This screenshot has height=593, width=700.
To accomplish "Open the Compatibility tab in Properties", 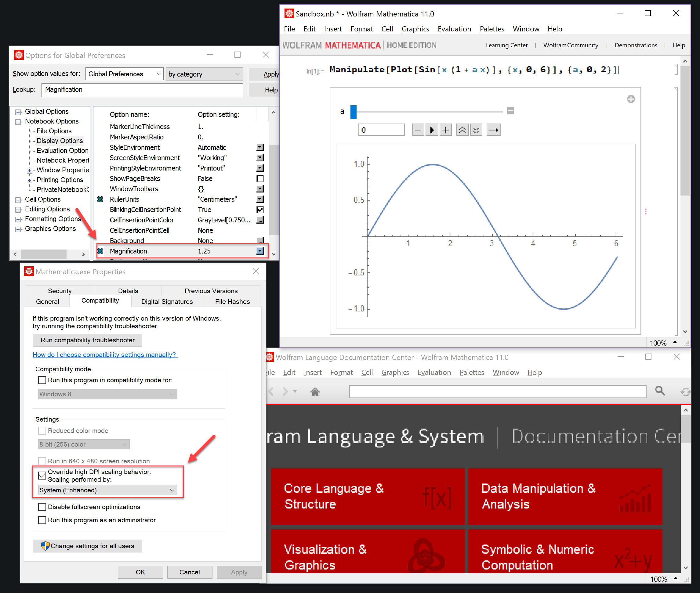I will 99,302.
